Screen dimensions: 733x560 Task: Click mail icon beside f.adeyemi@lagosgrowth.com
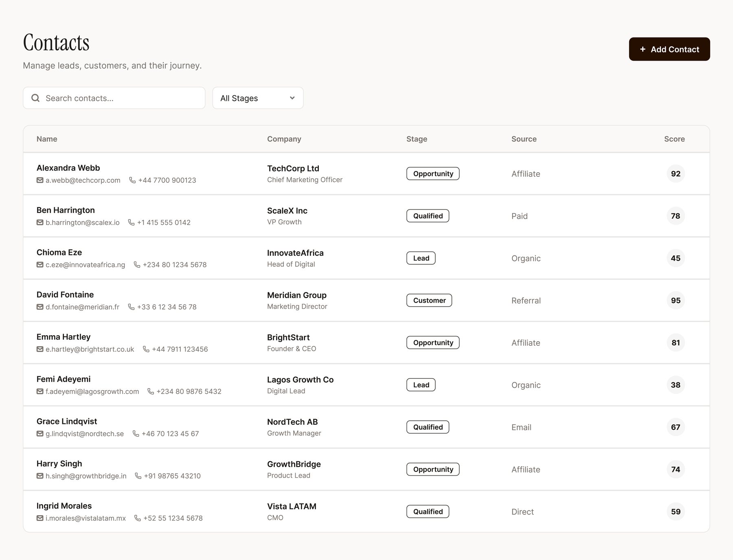[x=40, y=391]
